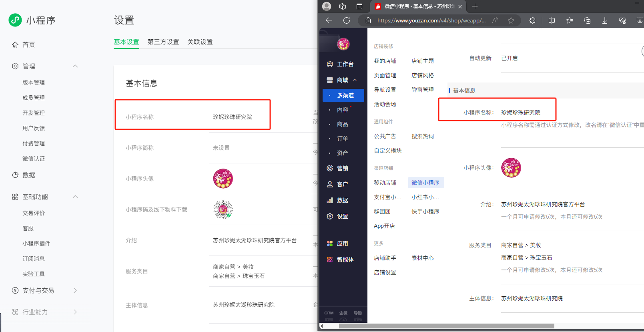Viewport: 644px width, 332px height.
Task: Select 微信小程序 under 渠道店铺
Action: point(426,183)
